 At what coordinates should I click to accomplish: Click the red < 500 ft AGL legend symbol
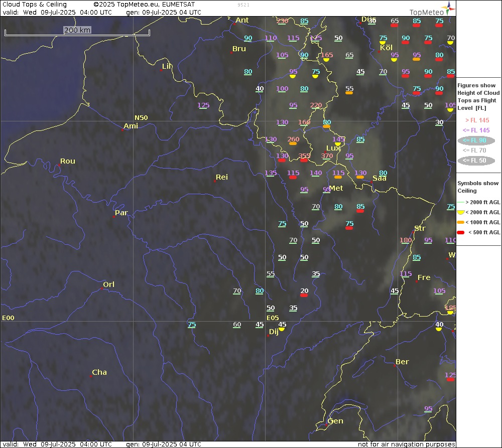pyautogui.click(x=461, y=233)
